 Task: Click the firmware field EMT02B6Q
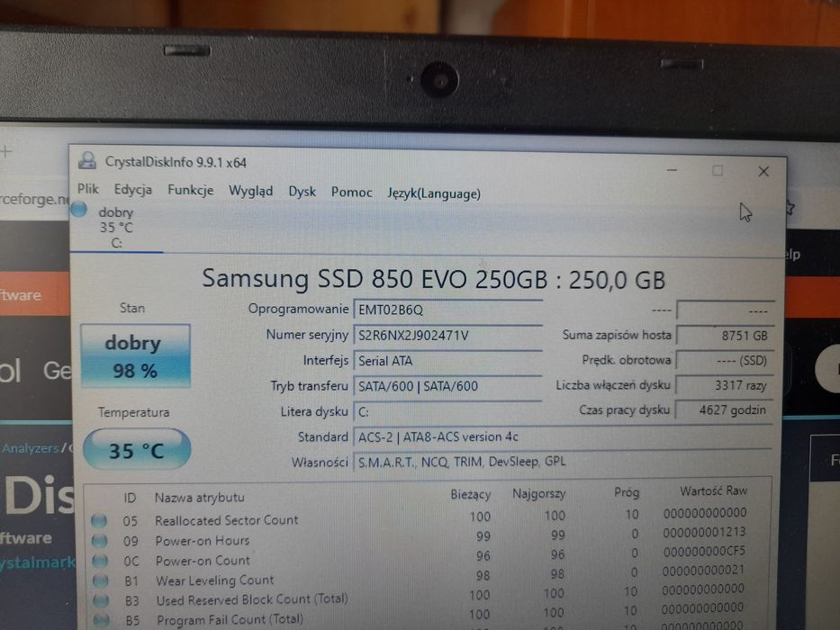pyautogui.click(x=447, y=310)
